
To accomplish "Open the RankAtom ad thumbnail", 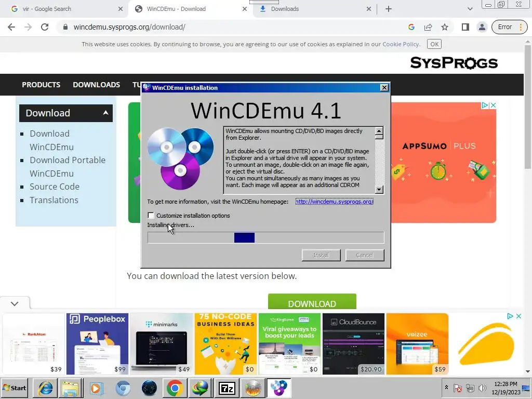I will tap(33, 344).
